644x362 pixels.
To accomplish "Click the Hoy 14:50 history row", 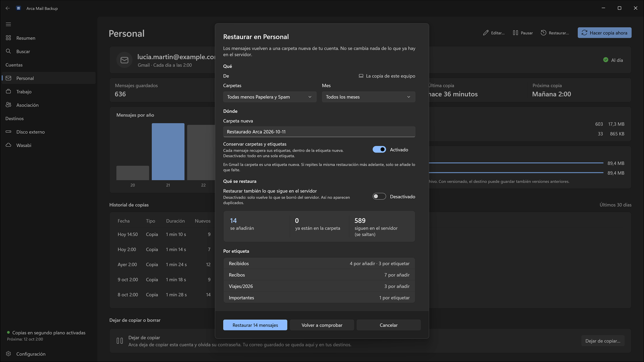I will pos(164,234).
